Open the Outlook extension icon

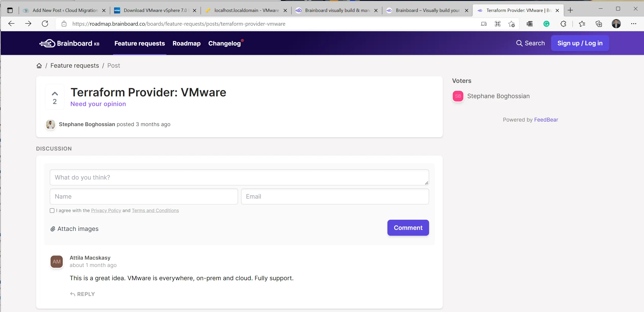(x=530, y=24)
